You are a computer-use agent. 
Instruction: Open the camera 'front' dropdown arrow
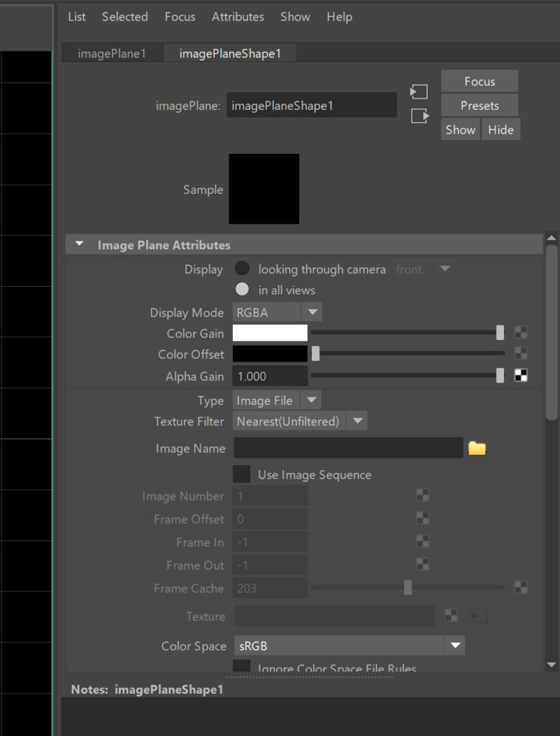point(444,269)
